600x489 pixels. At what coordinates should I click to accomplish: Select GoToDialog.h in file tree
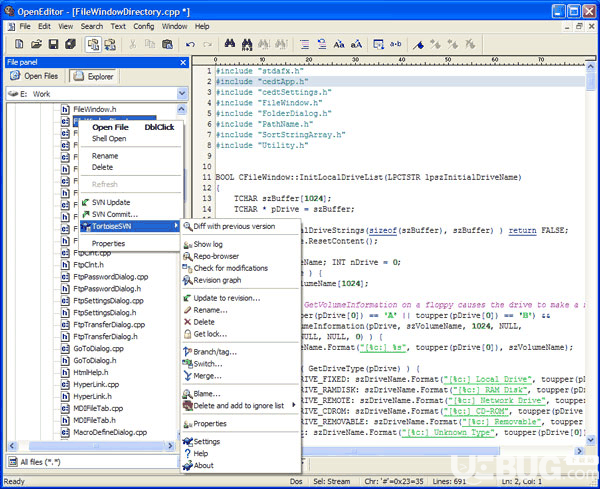[x=95, y=360]
